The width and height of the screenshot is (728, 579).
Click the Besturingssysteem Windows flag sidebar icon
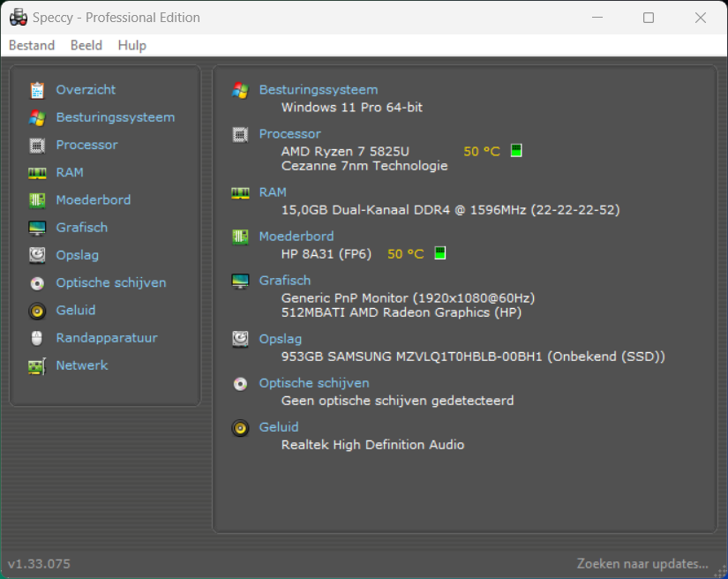point(37,118)
